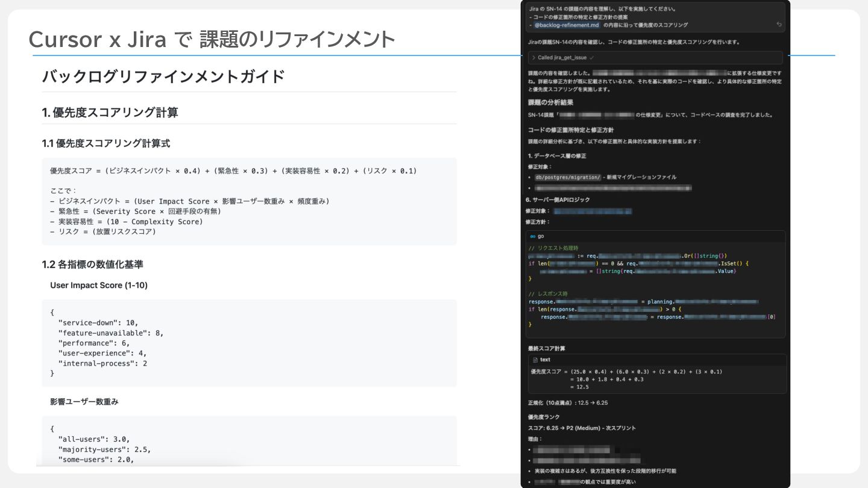
Task: Open the @backlog-refinement.md file mention
Action: pyautogui.click(x=567, y=25)
